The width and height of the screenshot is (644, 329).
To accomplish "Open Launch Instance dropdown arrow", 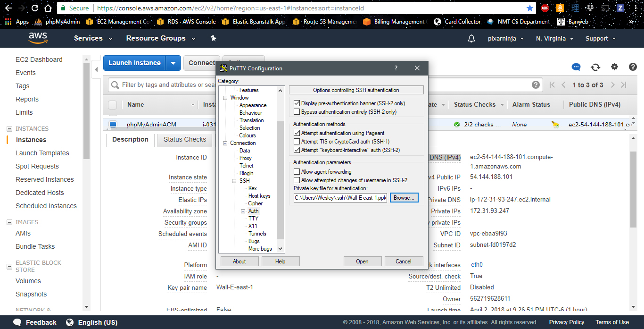I will click(173, 63).
